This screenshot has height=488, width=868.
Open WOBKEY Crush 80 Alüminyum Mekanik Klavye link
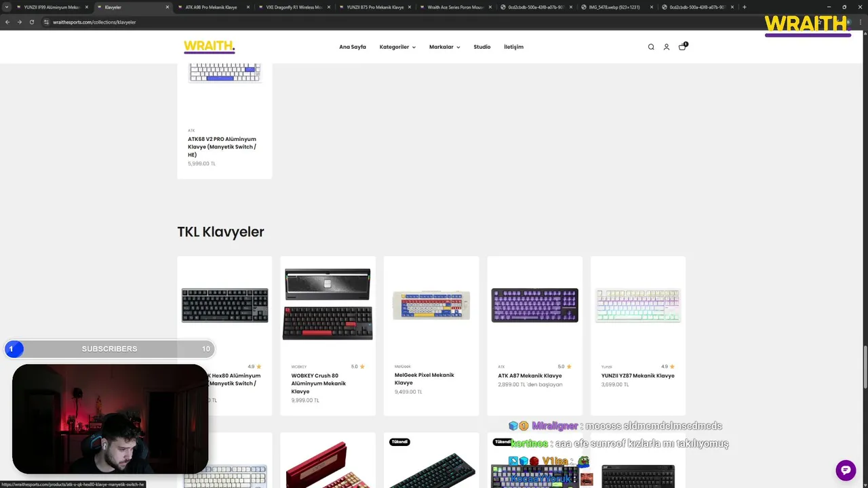(x=319, y=384)
